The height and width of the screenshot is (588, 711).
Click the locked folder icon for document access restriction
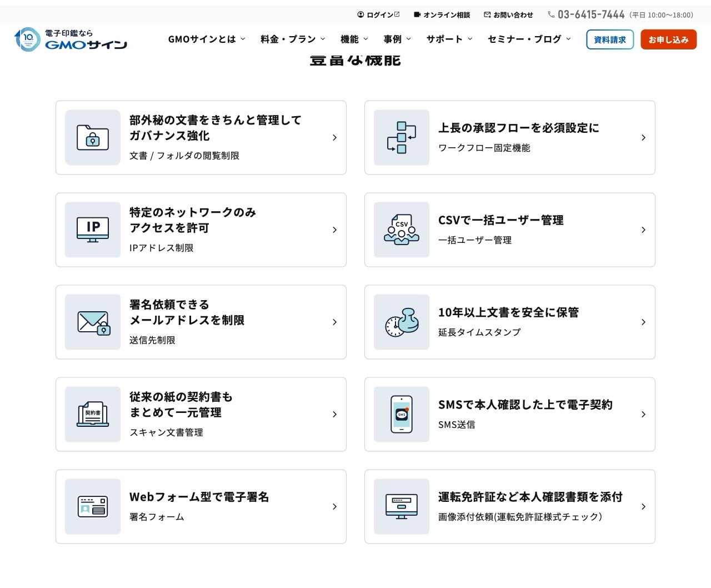pos(93,137)
